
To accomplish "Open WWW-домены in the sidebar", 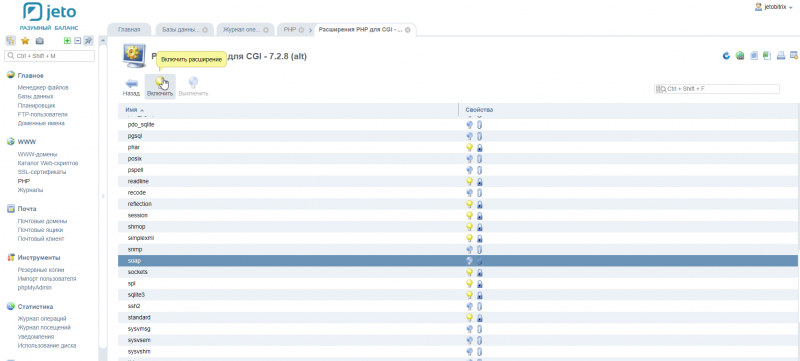I will click(x=37, y=154).
